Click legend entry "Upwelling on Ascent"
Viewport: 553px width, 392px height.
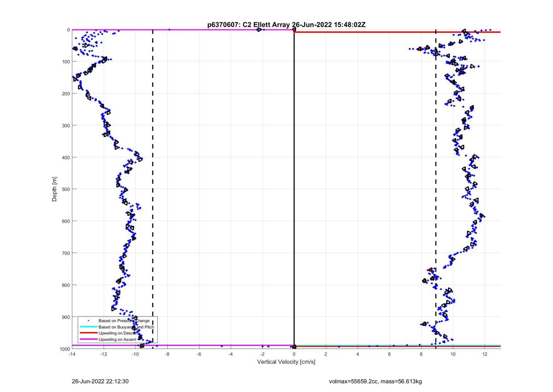[x=118, y=339]
